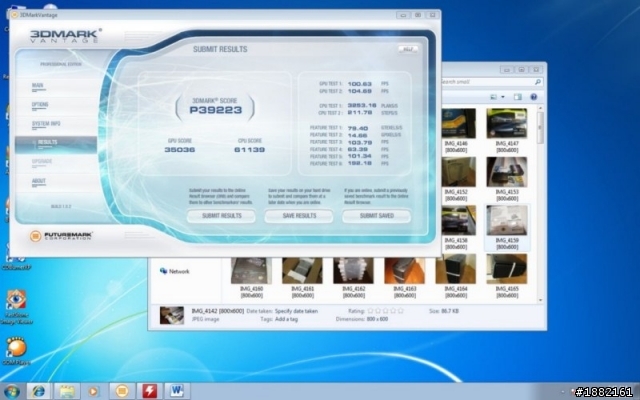Click the GPU score value 35036
The height and width of the screenshot is (400, 640).
180,150
